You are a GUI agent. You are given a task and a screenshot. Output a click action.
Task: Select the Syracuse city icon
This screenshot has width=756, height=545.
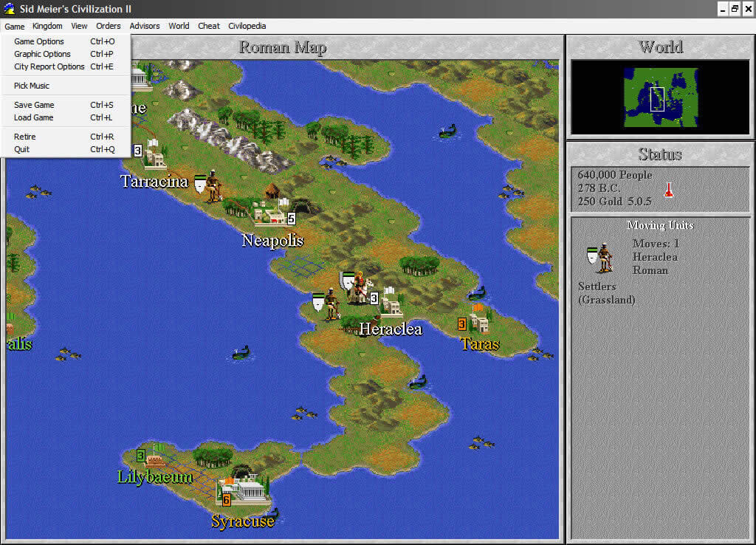click(242, 489)
